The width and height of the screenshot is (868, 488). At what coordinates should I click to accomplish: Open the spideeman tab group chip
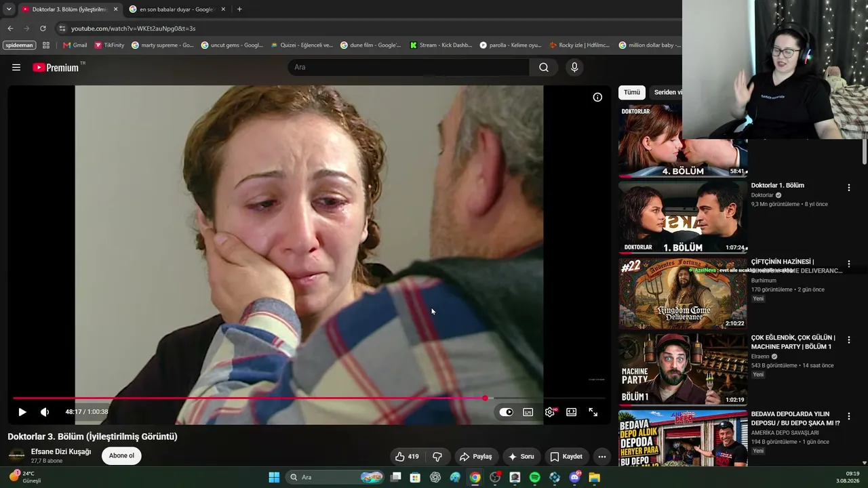click(19, 45)
